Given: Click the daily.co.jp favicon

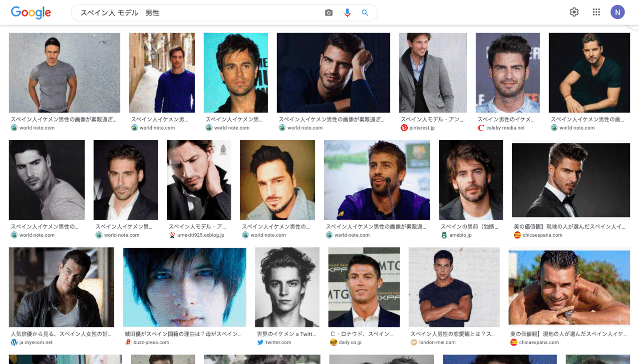Looking at the screenshot, I should click(333, 343).
